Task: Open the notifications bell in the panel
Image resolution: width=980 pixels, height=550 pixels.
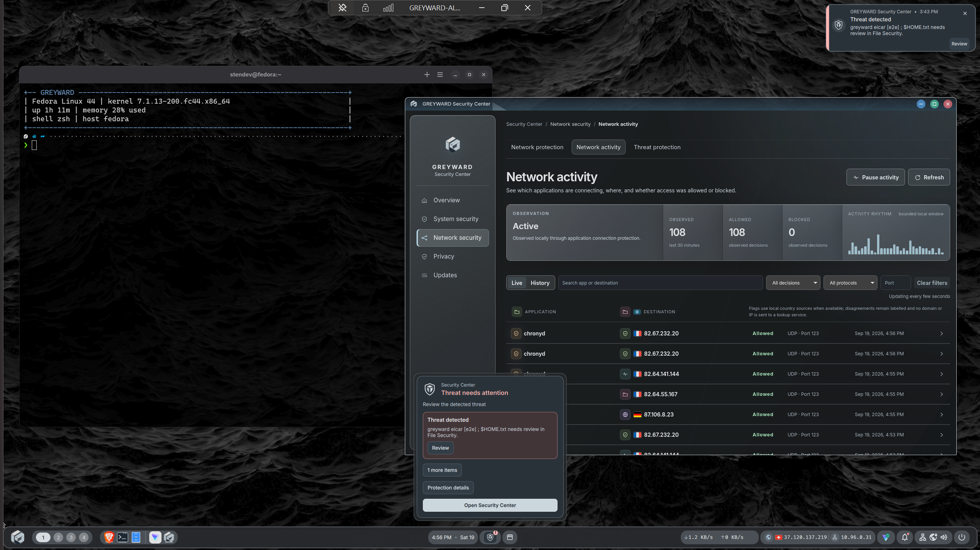Action: pos(905,537)
